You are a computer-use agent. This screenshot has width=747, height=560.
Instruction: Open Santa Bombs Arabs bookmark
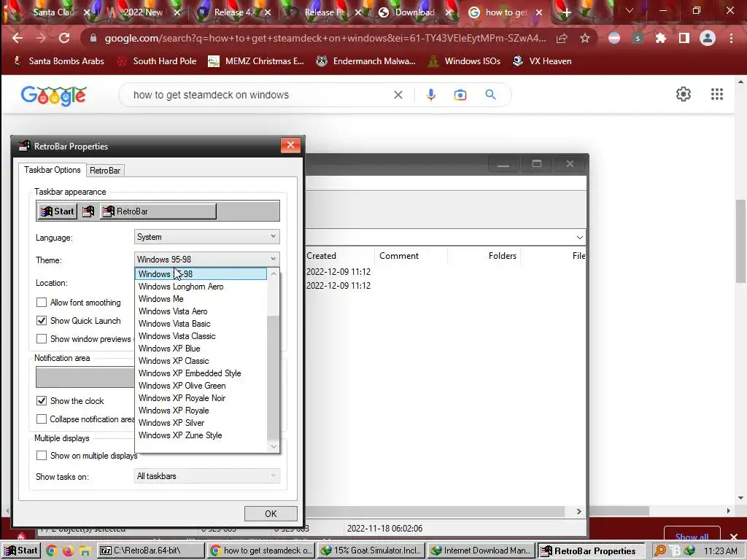[x=58, y=61]
